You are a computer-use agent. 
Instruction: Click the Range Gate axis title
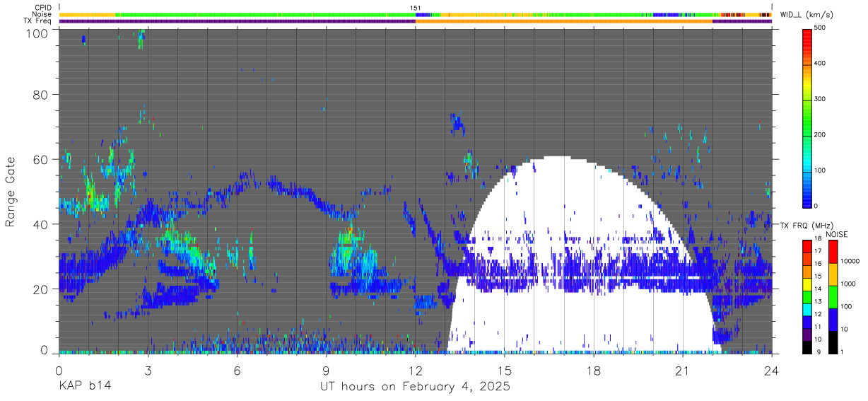pos(11,192)
